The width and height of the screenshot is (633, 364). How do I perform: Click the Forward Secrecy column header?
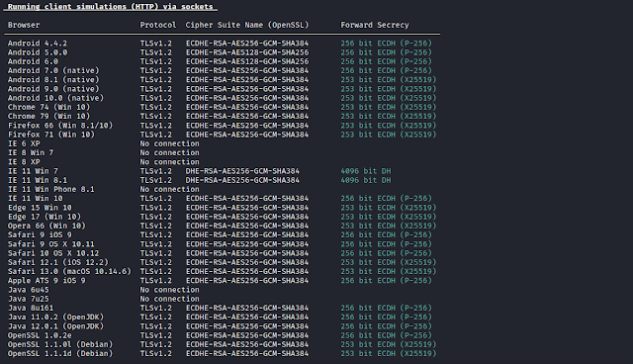coord(375,25)
